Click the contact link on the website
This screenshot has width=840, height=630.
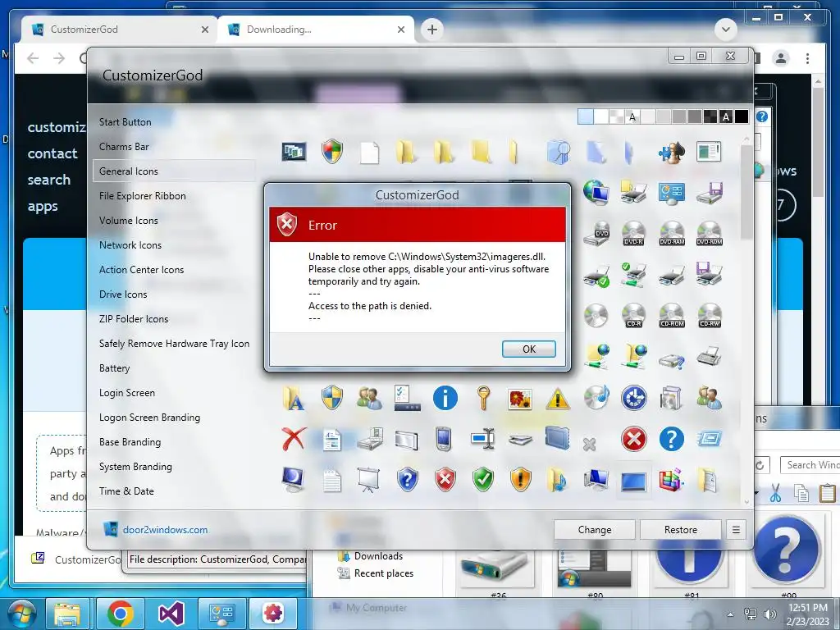point(52,153)
